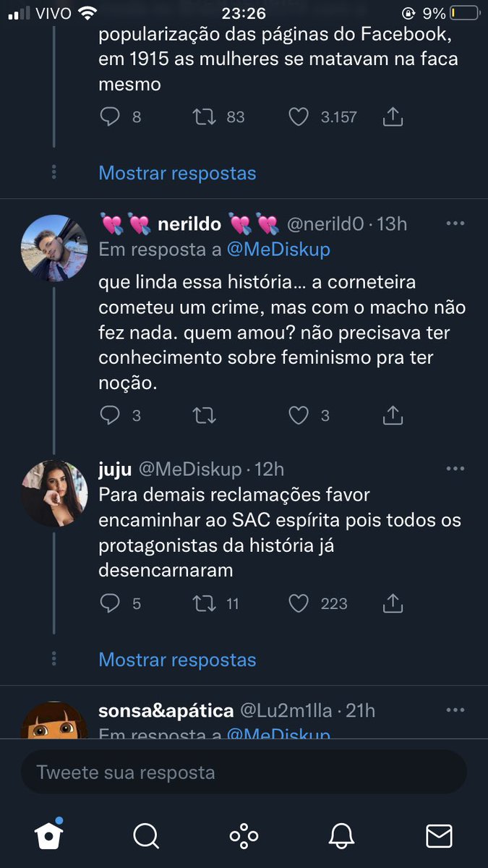
Task: Open more options on sonsa&apática's tweet
Action: tap(455, 710)
